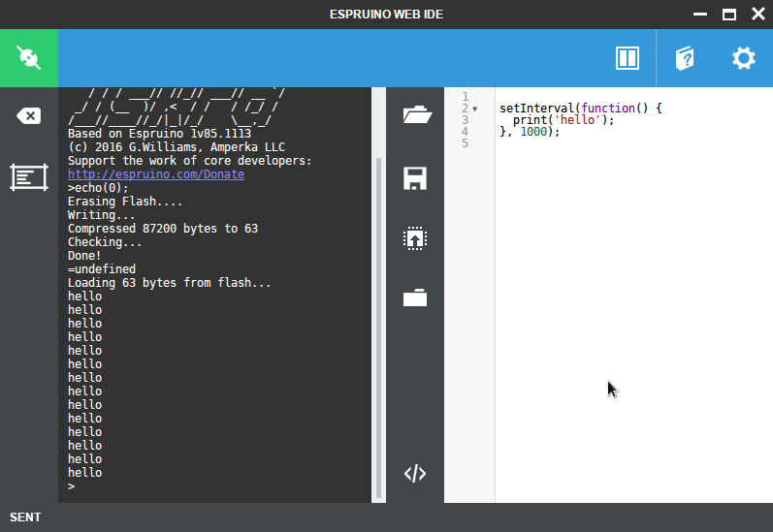The height and width of the screenshot is (532, 773).
Task: Click the 'Checking...' terminal line
Action: tap(105, 242)
